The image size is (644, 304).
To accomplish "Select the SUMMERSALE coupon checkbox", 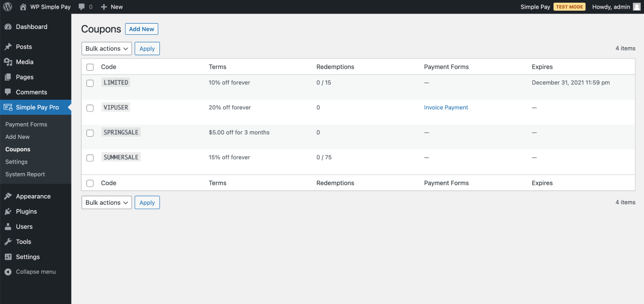I will tap(90, 158).
